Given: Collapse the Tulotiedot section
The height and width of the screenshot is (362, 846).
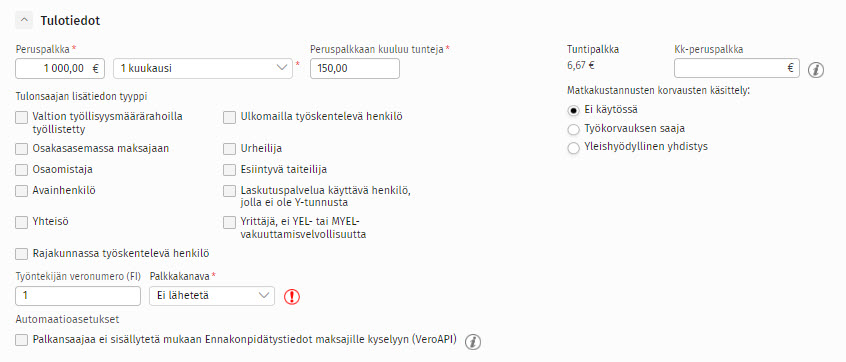Looking at the screenshot, I should pos(24,21).
